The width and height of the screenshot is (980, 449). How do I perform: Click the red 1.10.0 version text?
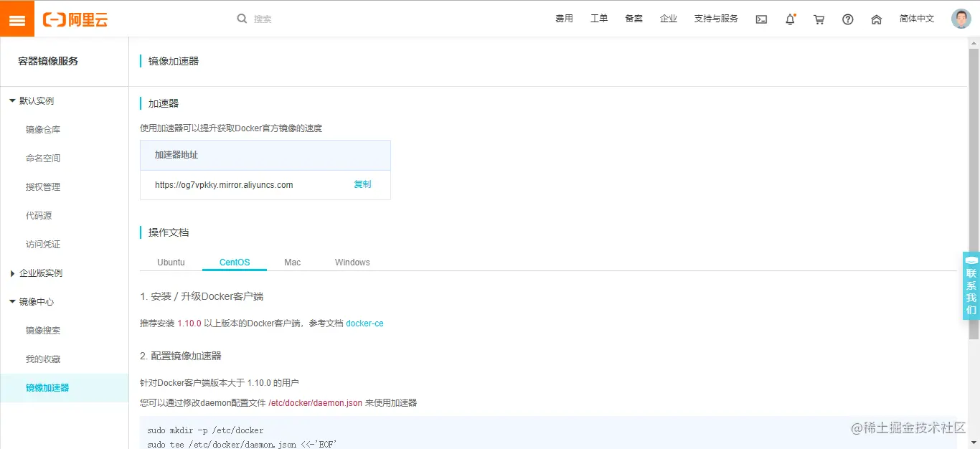tap(189, 323)
